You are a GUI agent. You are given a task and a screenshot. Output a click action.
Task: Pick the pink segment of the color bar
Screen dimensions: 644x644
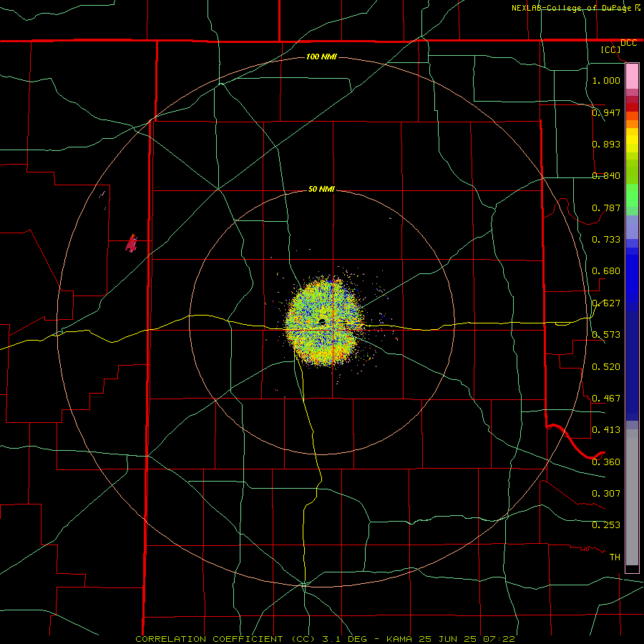632,77
